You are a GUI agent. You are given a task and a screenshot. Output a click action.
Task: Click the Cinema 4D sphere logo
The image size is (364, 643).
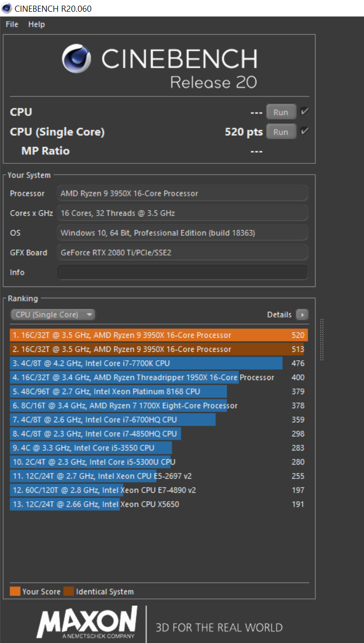coord(77,59)
